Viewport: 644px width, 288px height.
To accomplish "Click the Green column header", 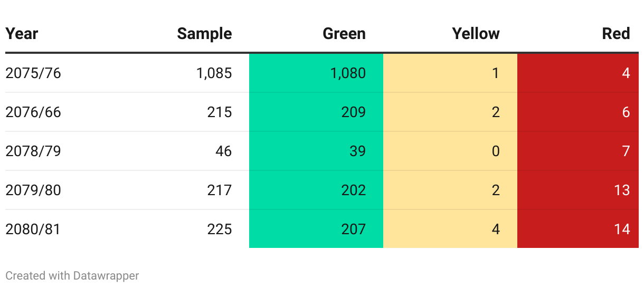I will click(x=344, y=34).
